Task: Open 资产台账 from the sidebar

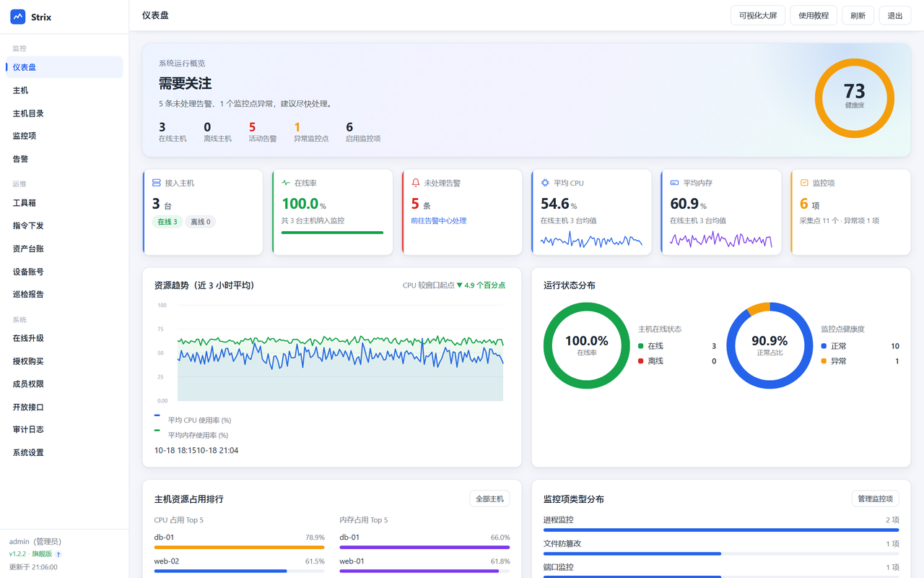Action: (64, 249)
